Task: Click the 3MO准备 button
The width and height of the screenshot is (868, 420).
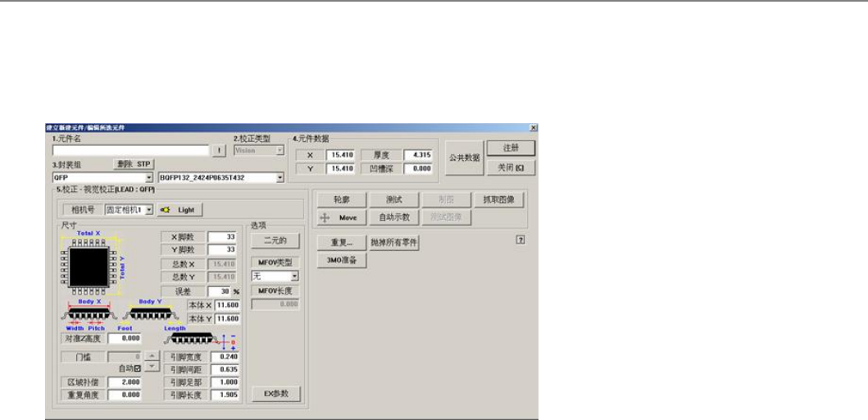Action: pos(342,261)
